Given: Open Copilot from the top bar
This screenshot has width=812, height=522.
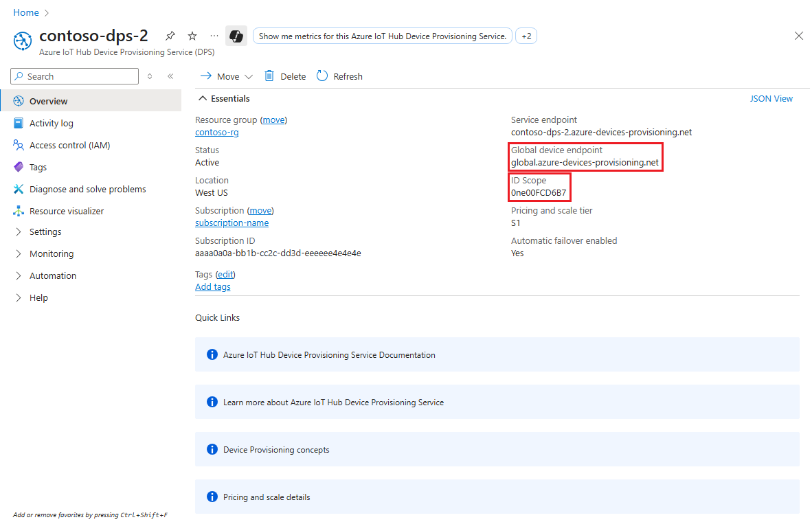Looking at the screenshot, I should pos(236,35).
